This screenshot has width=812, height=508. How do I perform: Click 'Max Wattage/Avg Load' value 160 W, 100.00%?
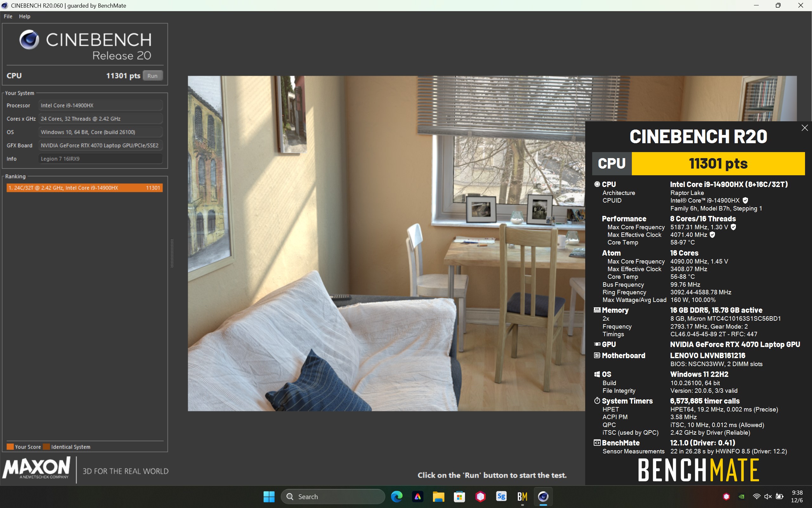pos(693,300)
